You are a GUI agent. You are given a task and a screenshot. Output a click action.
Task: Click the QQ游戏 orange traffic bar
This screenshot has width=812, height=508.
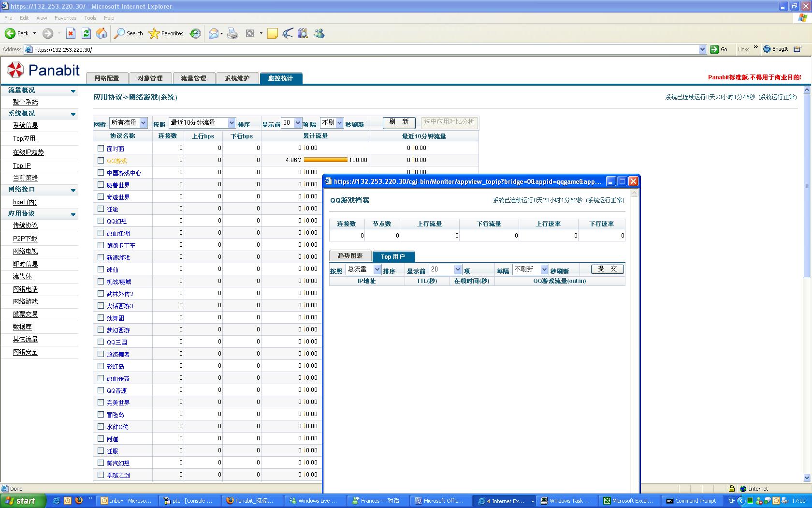tap(325, 160)
